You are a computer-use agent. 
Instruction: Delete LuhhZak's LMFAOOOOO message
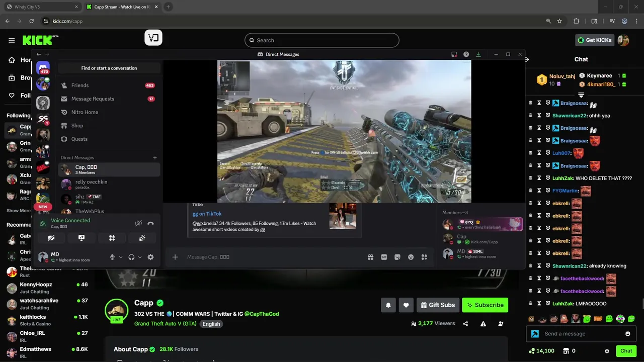click(530, 304)
